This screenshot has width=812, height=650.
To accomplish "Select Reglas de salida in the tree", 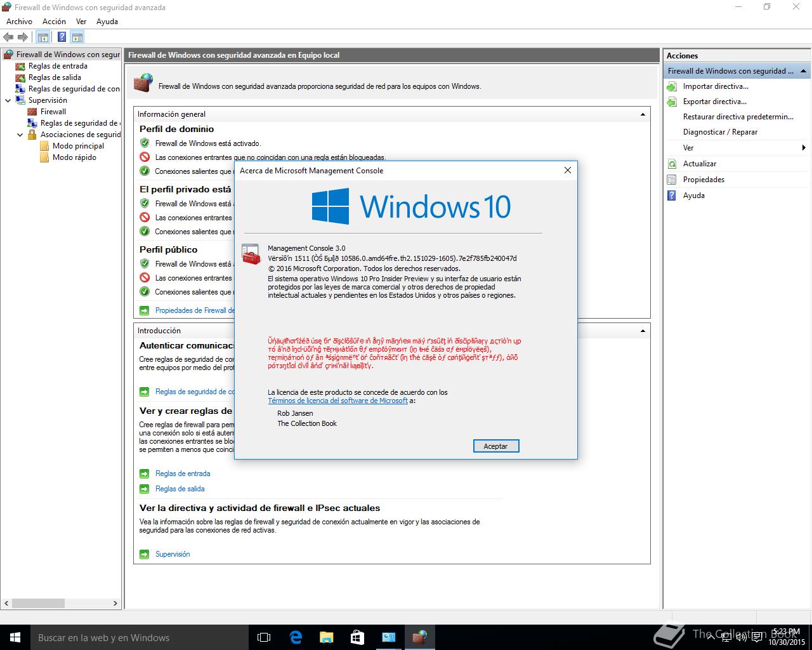I will pos(55,77).
